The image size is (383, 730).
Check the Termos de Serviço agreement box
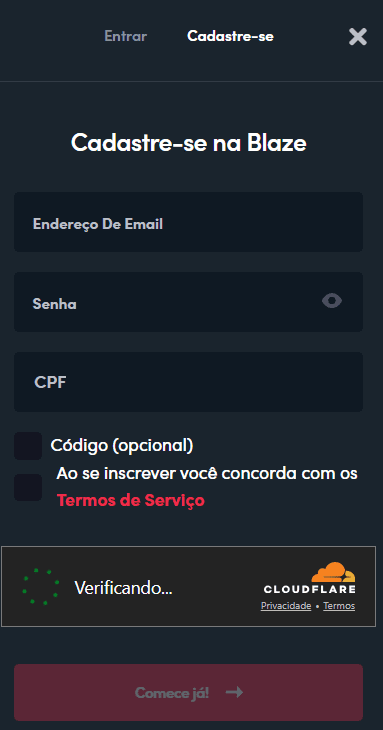coord(28,487)
